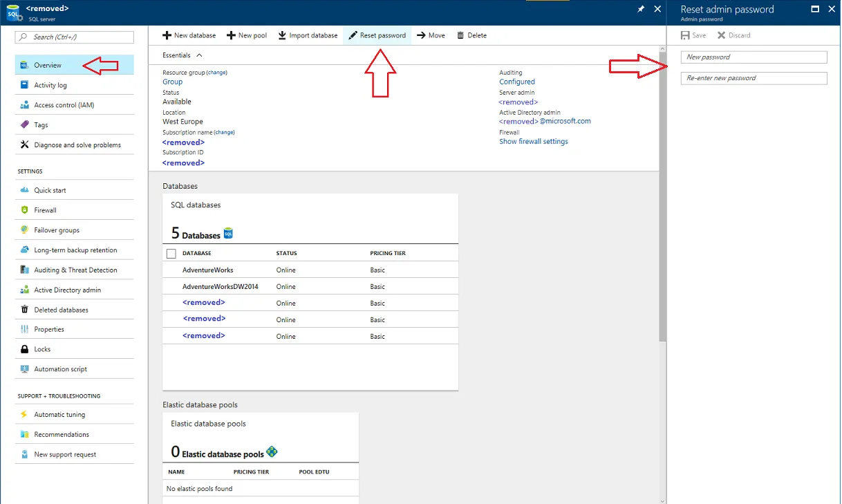The width and height of the screenshot is (842, 504).
Task: Click the PRICING TIER header in databases table
Action: (x=388, y=253)
